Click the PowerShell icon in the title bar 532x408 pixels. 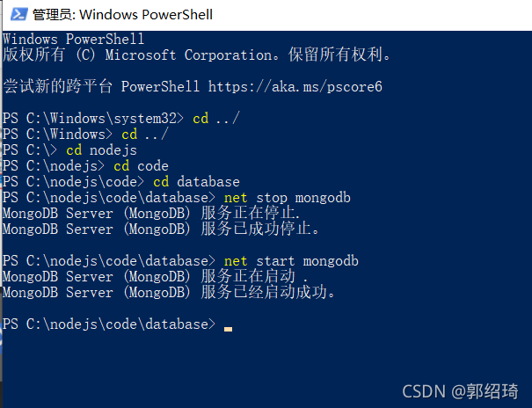tap(16, 15)
